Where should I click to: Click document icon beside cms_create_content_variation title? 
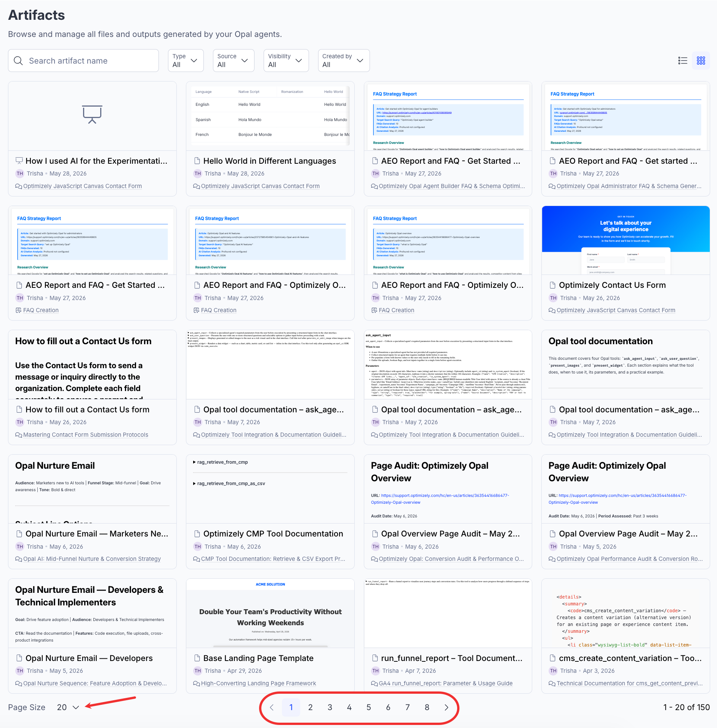(553, 658)
